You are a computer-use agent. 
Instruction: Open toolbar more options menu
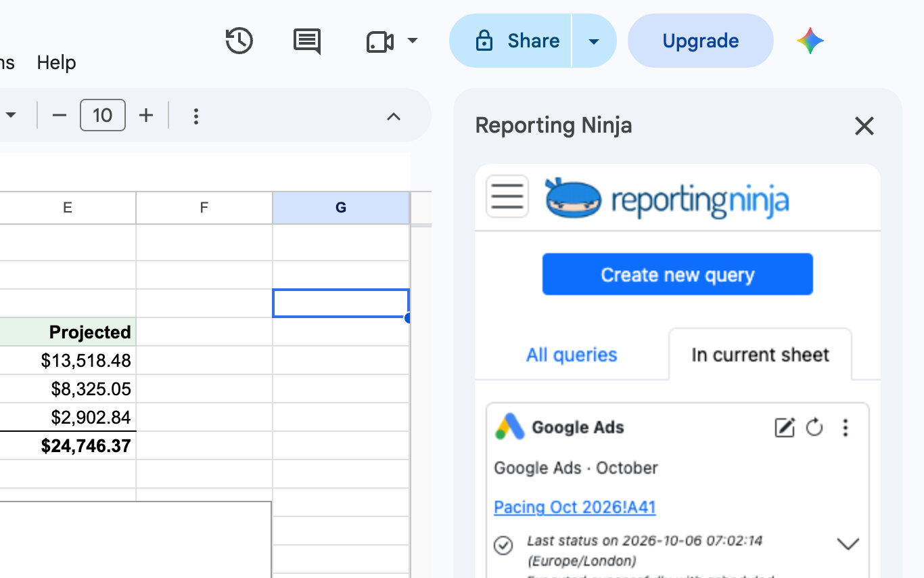[196, 116]
